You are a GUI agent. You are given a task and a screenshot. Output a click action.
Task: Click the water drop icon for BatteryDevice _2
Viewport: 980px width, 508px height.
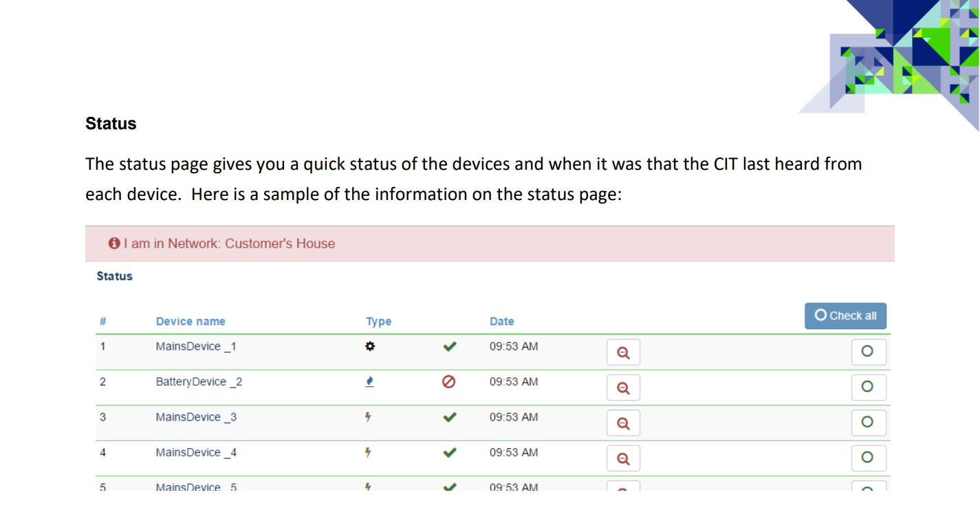[369, 382]
